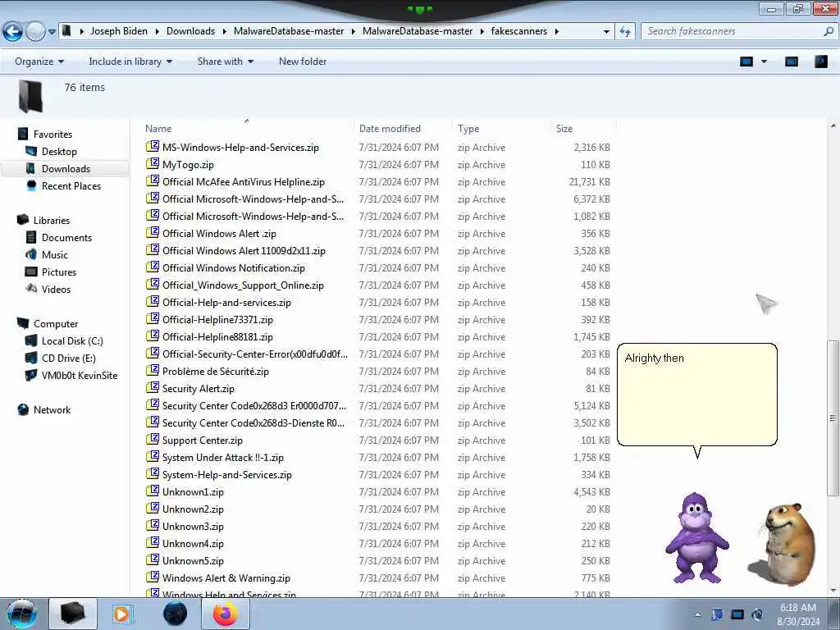Select Official Windows Notification.zip icon
The height and width of the screenshot is (630, 840).
[153, 267]
